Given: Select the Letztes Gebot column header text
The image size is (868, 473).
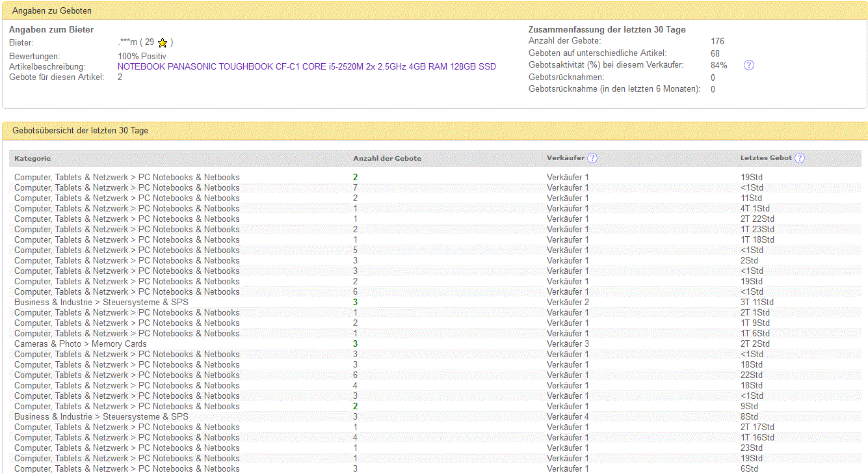Looking at the screenshot, I should coord(766,158).
